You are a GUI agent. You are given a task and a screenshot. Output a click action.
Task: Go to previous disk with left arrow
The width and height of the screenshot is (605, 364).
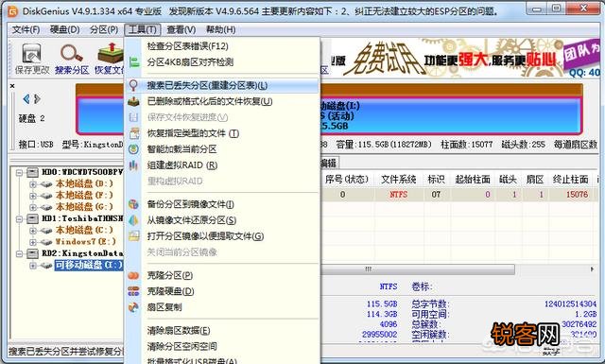[26, 99]
